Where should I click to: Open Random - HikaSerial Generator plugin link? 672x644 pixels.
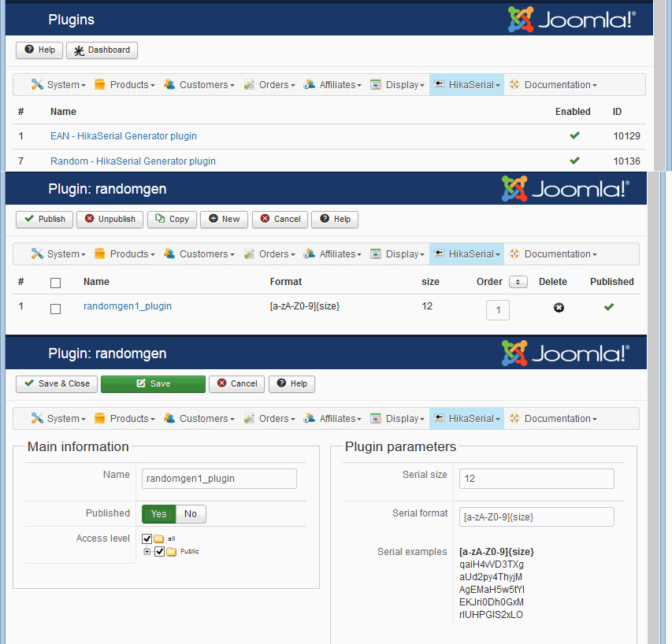133,161
